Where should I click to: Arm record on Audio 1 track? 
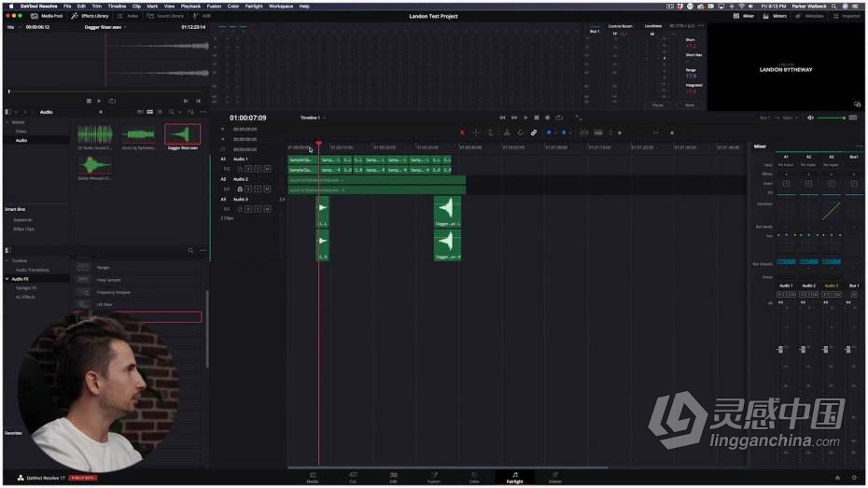pyautogui.click(x=248, y=169)
